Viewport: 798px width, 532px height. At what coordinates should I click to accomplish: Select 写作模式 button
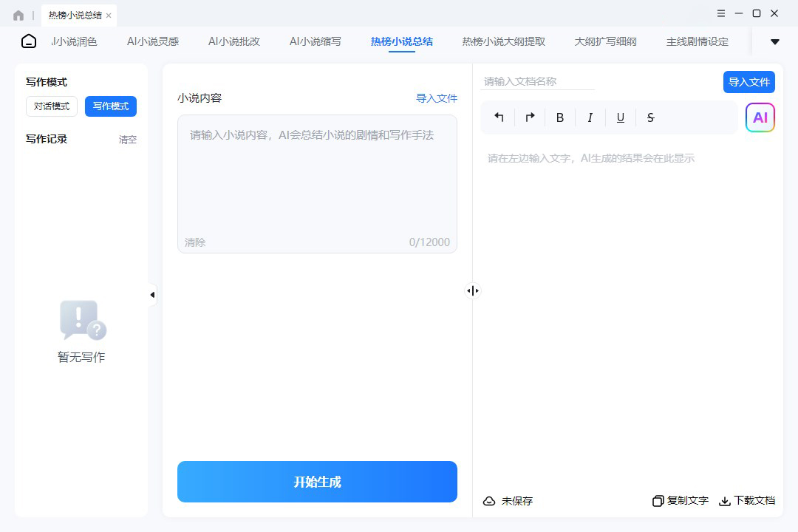110,106
